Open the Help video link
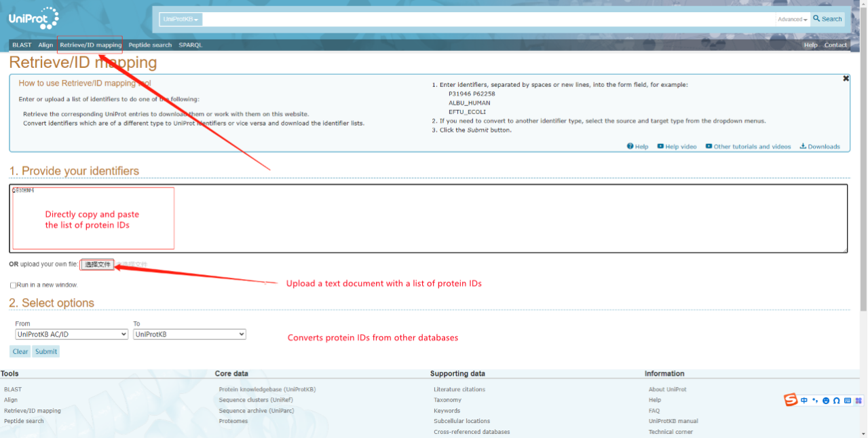 677,147
